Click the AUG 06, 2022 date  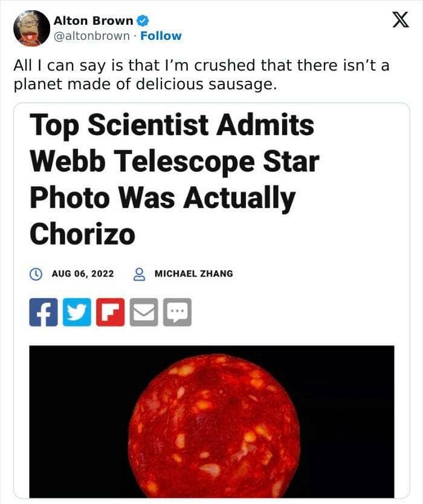[83, 273]
